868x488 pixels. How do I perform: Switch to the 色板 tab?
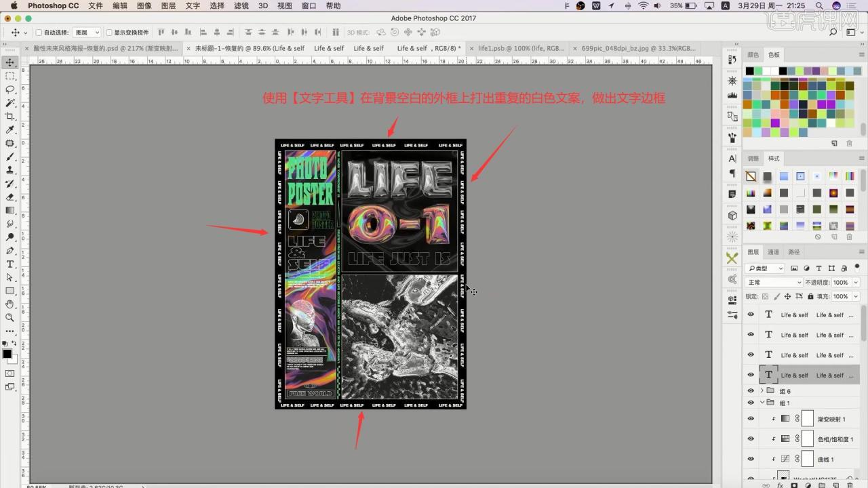pos(774,54)
